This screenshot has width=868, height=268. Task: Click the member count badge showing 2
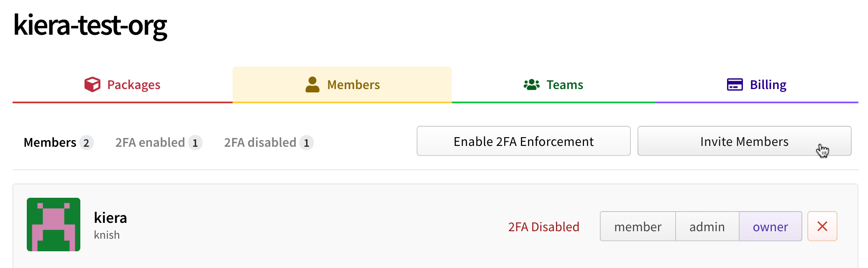tap(86, 143)
